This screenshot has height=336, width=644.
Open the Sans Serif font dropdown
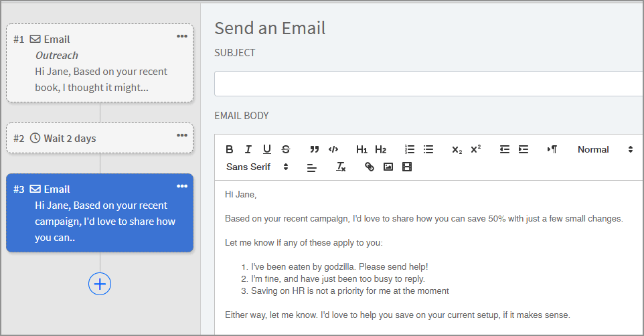coord(257,167)
